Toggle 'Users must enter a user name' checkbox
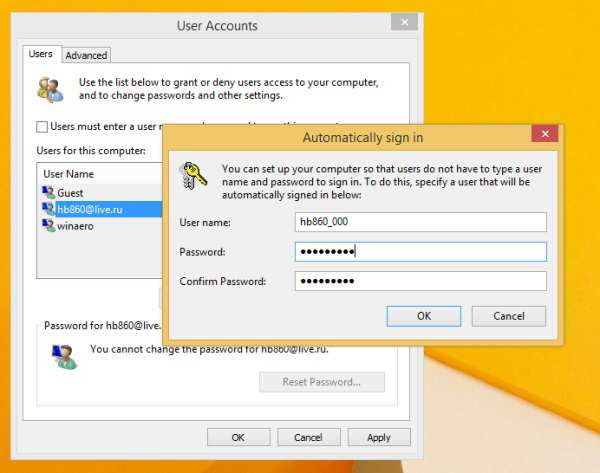Image resolution: width=600 pixels, height=473 pixels. [x=42, y=127]
